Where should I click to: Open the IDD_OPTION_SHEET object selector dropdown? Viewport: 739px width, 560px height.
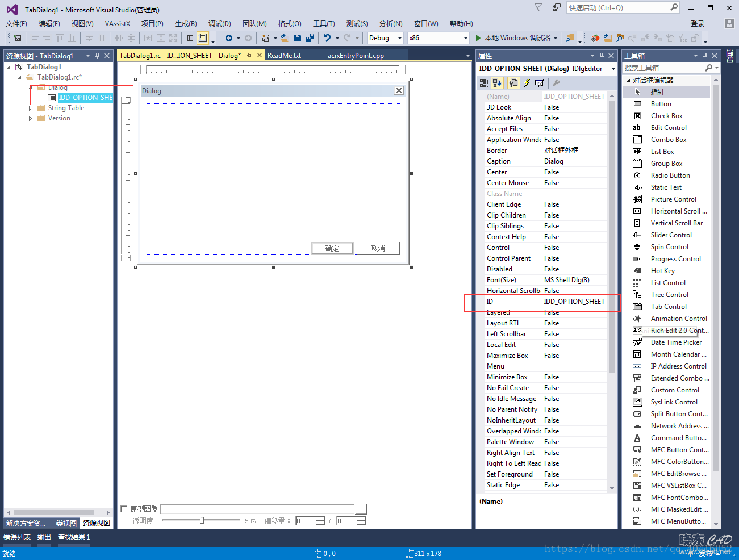click(x=613, y=69)
